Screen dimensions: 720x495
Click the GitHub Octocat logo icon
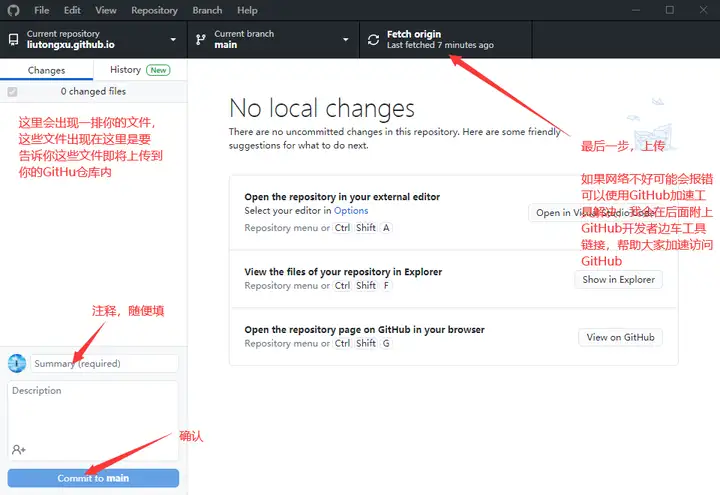pos(13,10)
